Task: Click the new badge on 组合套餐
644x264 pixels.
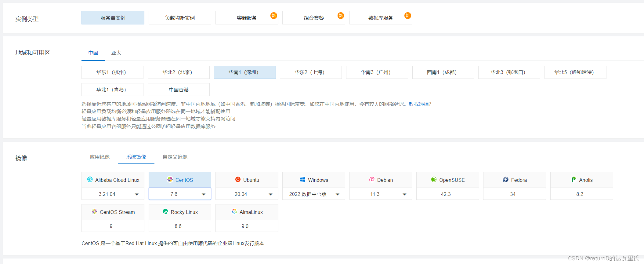Action: point(341,16)
